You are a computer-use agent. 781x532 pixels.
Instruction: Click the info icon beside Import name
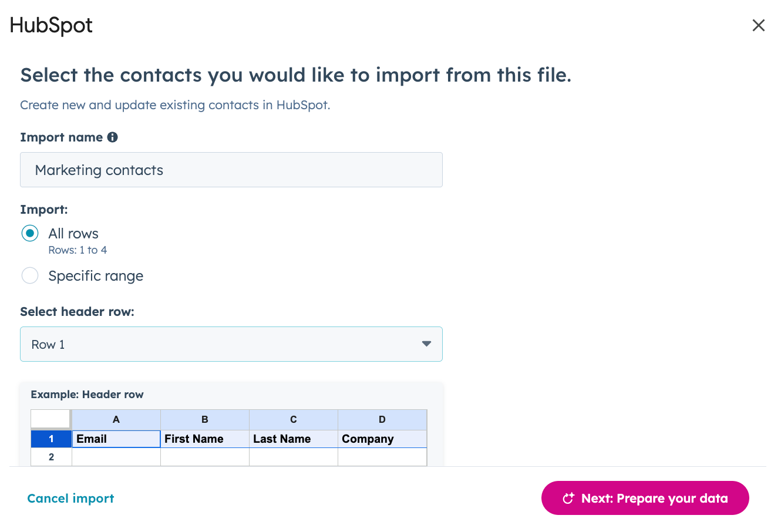113,137
